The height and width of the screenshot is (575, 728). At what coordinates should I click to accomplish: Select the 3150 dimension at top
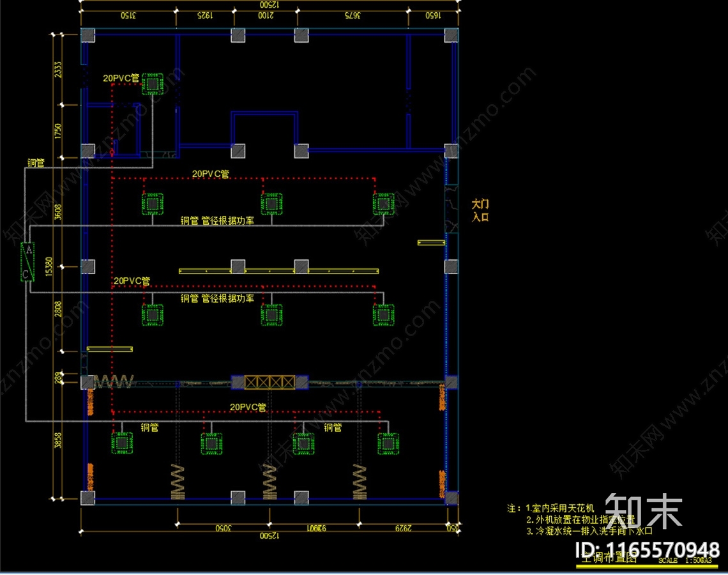click(128, 15)
